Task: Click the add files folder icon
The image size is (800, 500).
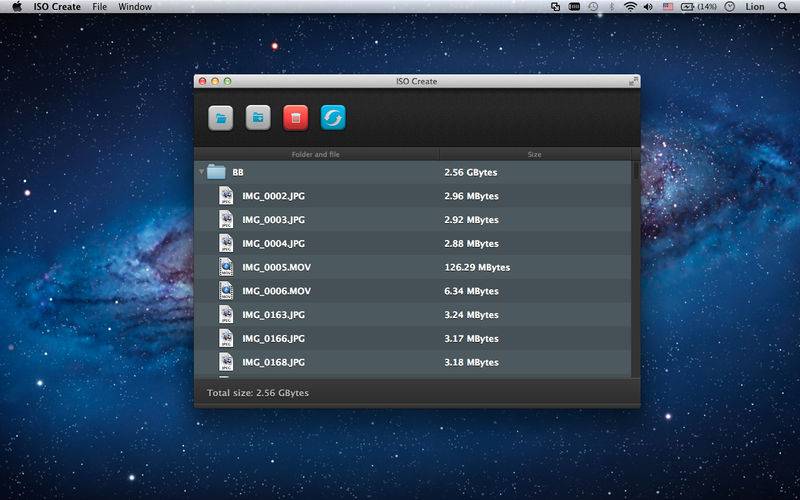Action: (x=220, y=118)
